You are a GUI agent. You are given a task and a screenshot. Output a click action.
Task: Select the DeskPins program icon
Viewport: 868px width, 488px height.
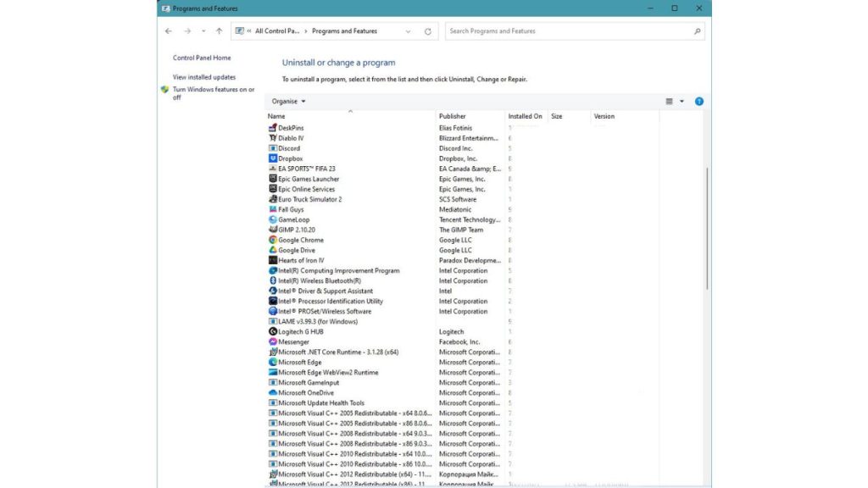pos(272,128)
